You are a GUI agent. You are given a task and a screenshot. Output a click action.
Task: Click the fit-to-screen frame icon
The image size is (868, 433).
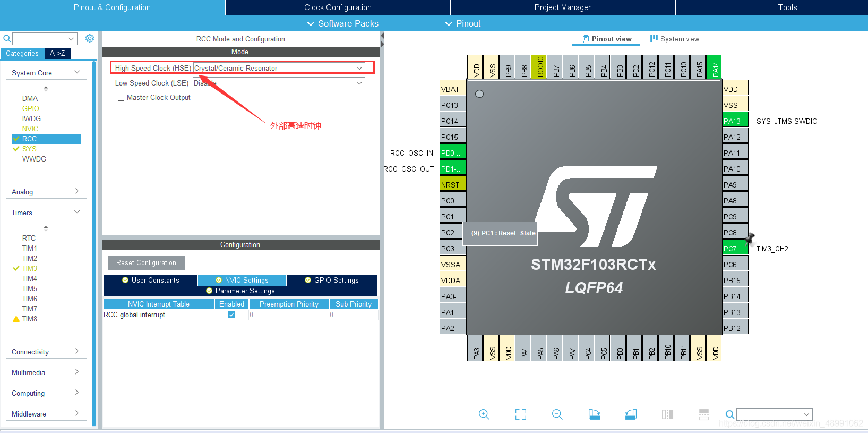(521, 414)
